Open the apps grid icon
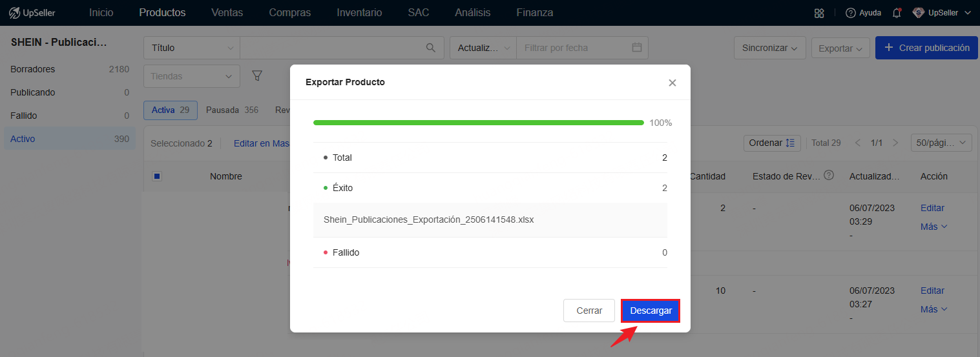 819,13
